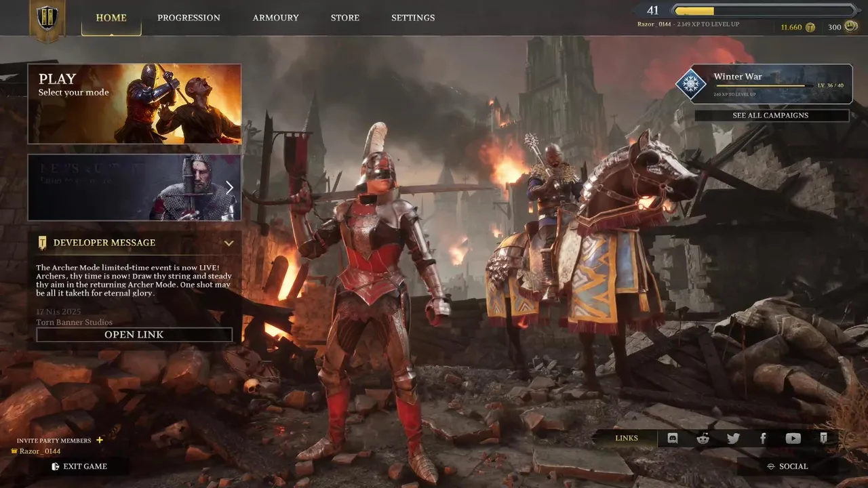The width and height of the screenshot is (868, 488).
Task: Click the Open Link button
Action: pyautogui.click(x=134, y=335)
